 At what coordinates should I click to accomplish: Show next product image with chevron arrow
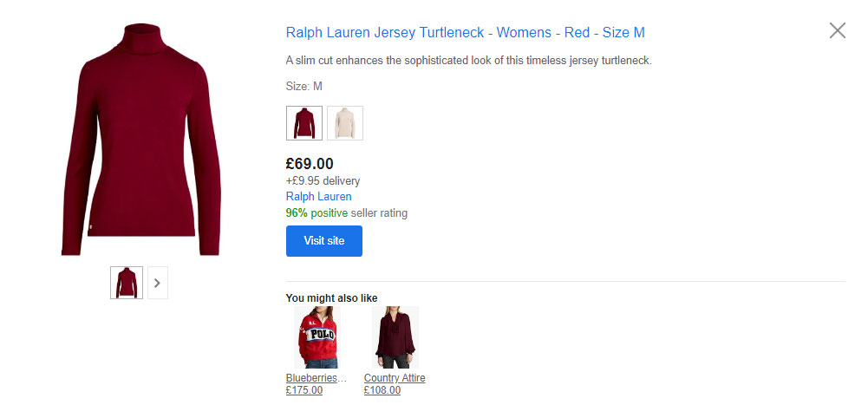(x=158, y=283)
